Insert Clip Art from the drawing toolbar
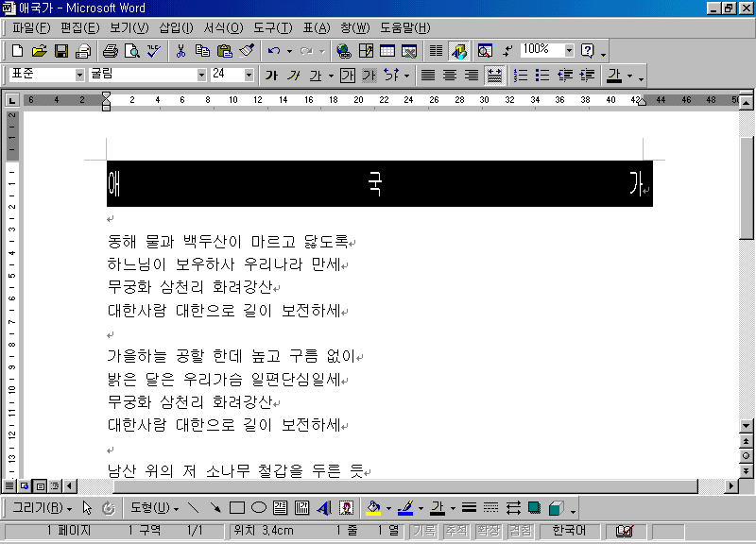 (346, 508)
